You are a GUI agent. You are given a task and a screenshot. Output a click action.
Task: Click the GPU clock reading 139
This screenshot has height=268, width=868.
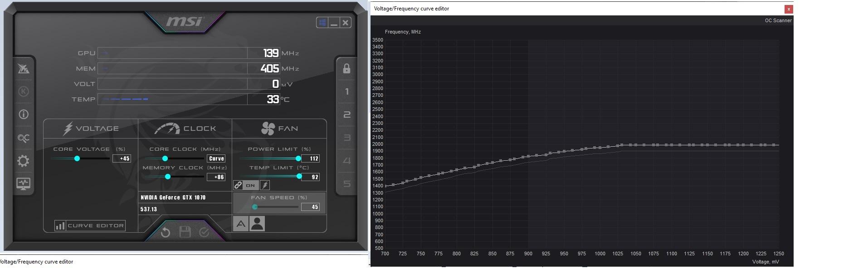pos(271,53)
